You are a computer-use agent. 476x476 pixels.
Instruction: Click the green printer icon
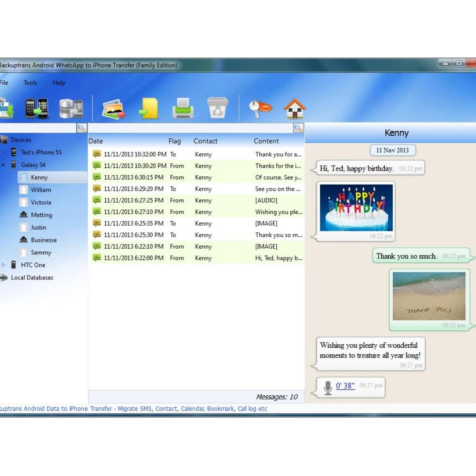point(183,108)
